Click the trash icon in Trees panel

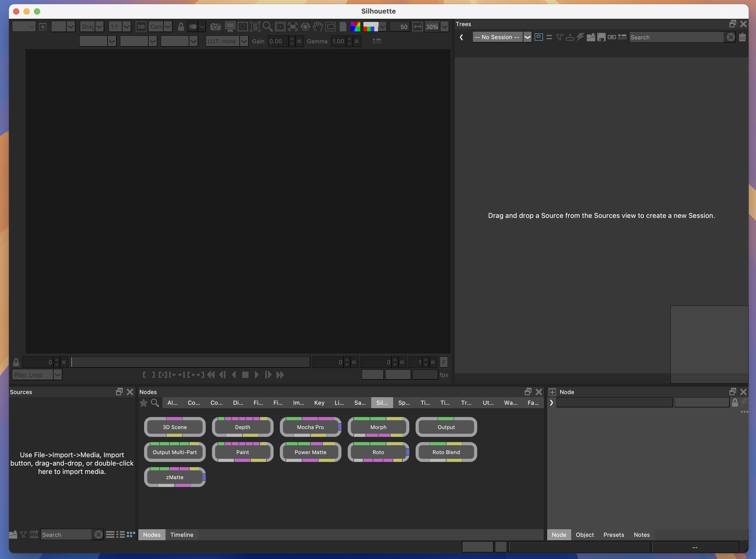pyautogui.click(x=742, y=37)
